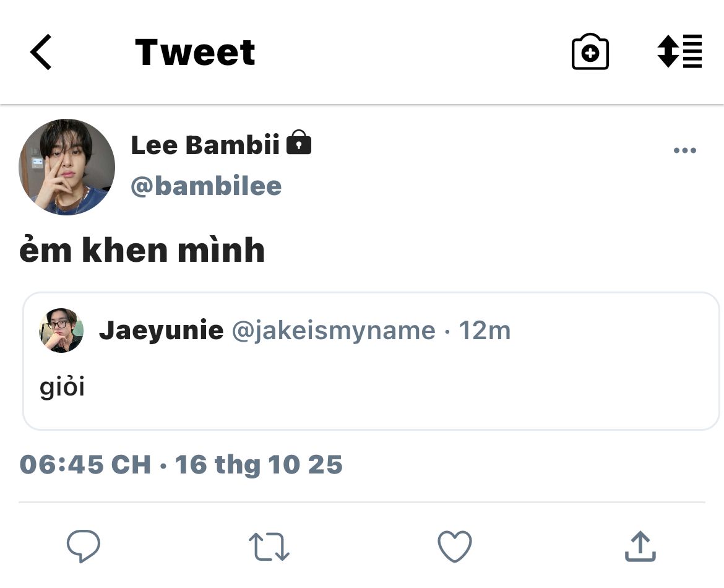Image resolution: width=724 pixels, height=588 pixels.
Task: Click the Jaeyunie display name
Action: (161, 331)
